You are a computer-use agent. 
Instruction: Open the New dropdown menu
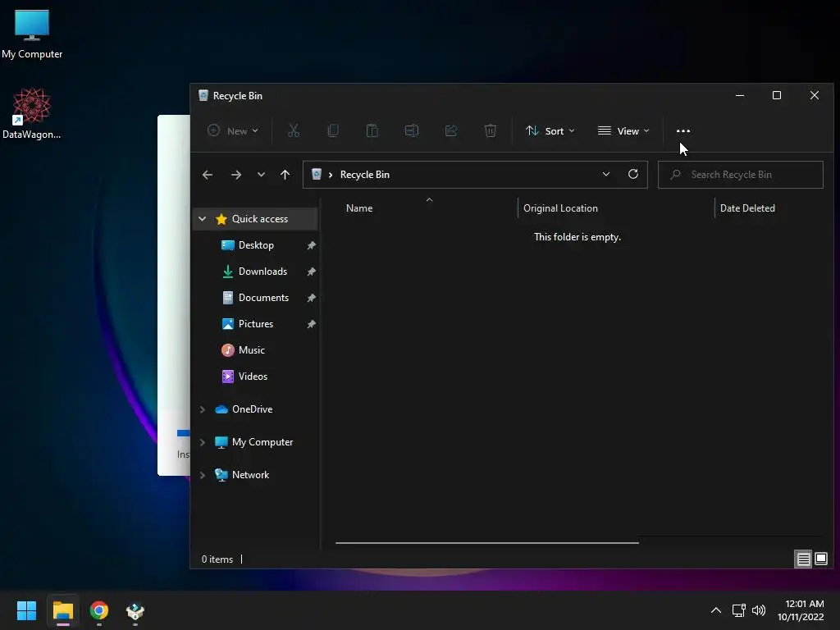coord(232,130)
